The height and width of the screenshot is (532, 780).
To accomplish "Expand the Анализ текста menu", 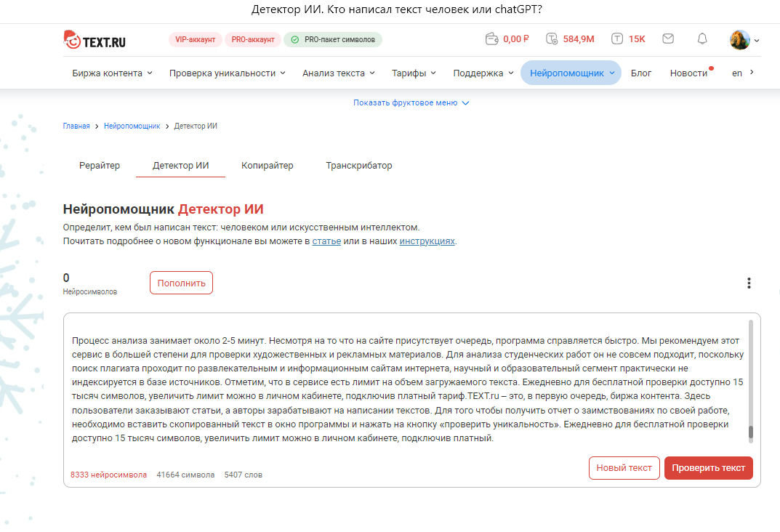I will [338, 73].
